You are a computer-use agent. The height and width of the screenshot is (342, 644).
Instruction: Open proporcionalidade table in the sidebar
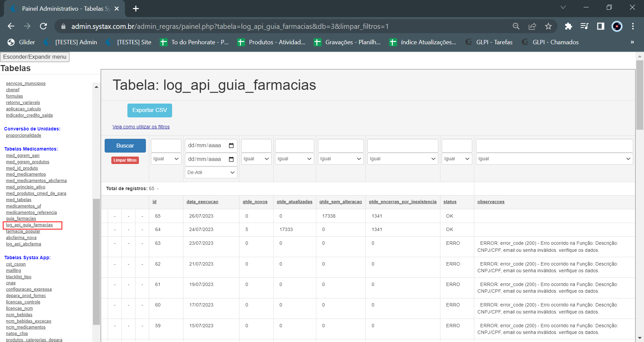click(x=23, y=135)
